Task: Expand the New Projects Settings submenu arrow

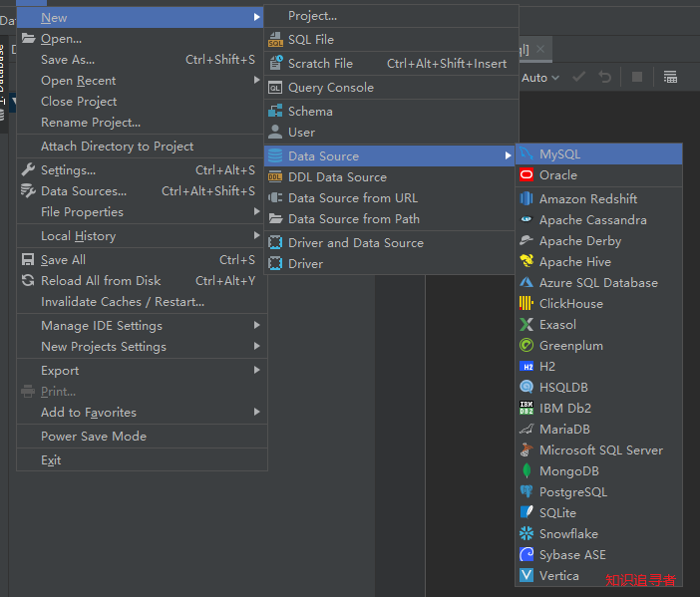Action: pyautogui.click(x=256, y=346)
